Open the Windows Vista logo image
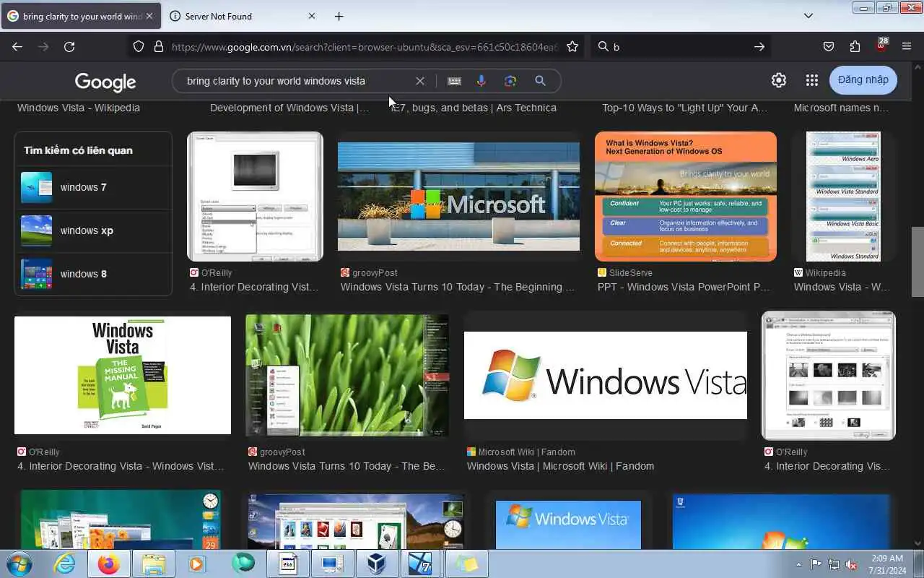This screenshot has width=924, height=578. 606,376
